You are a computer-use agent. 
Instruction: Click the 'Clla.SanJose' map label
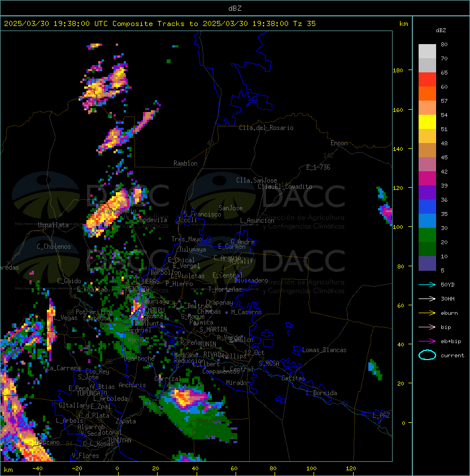[256, 180]
